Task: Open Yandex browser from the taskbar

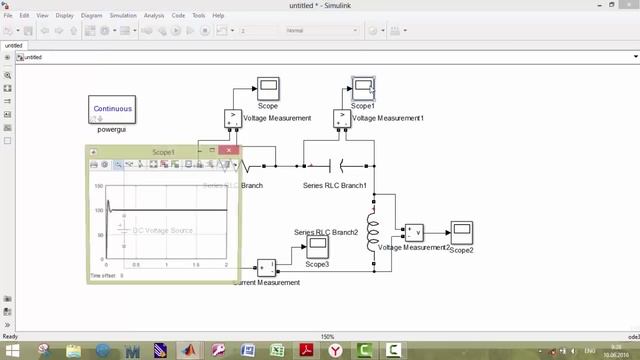Action: 335,351
